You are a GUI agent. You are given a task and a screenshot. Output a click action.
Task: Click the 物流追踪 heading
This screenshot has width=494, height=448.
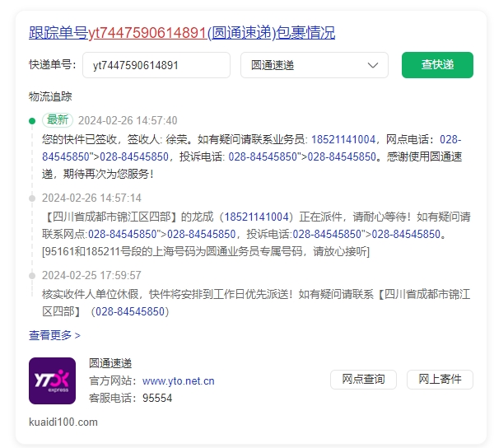click(50, 96)
